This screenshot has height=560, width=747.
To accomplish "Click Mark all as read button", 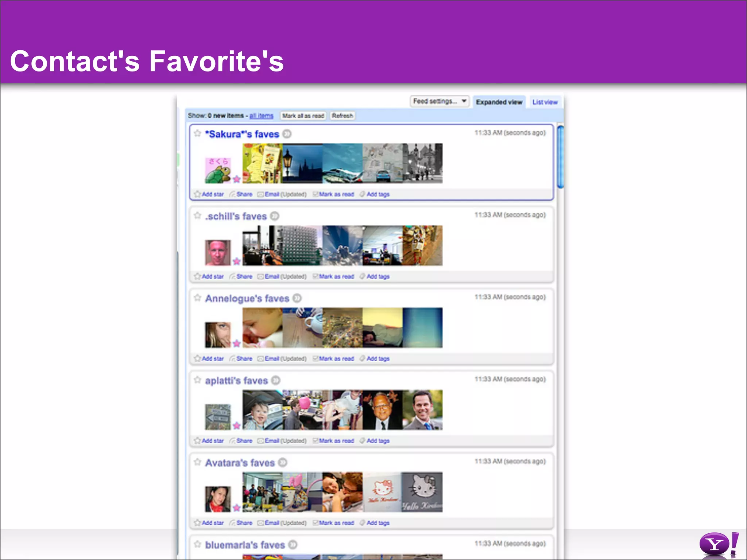I will click(303, 116).
